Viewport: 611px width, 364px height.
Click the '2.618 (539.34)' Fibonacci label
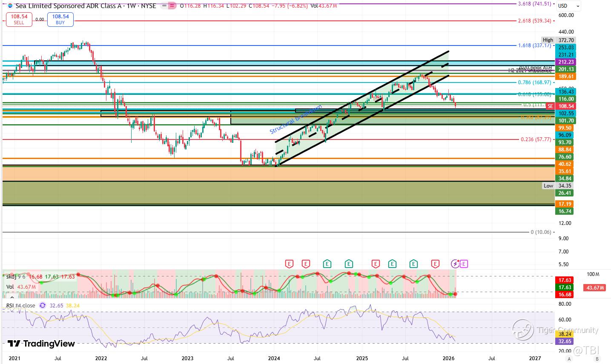click(x=534, y=21)
